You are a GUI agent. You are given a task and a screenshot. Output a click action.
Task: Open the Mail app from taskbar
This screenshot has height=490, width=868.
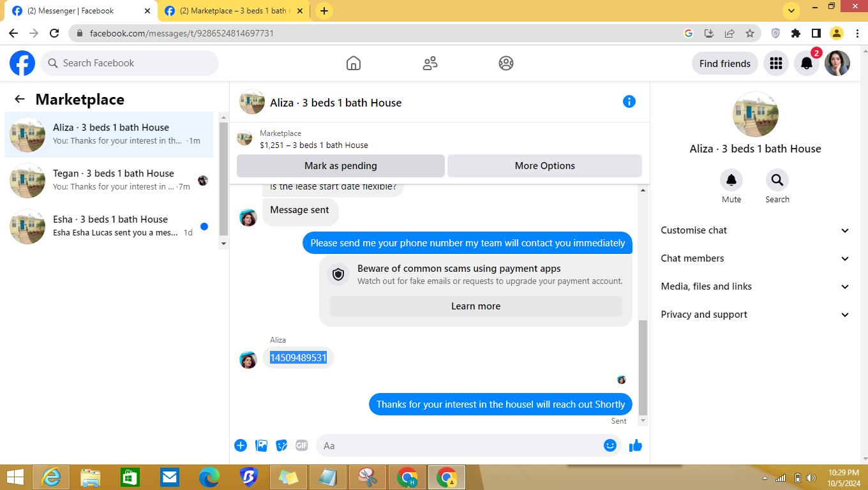(x=170, y=477)
